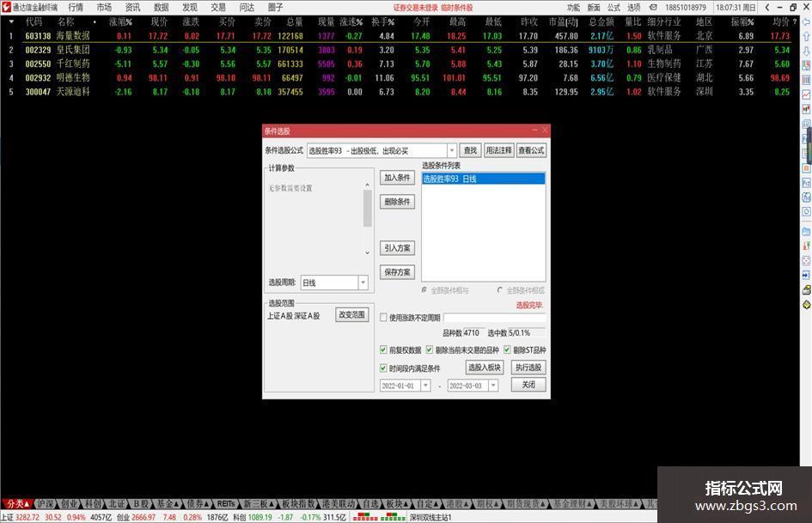Click the 执行选股 button
Image resolution: width=812 pixels, height=523 pixels.
tap(528, 368)
